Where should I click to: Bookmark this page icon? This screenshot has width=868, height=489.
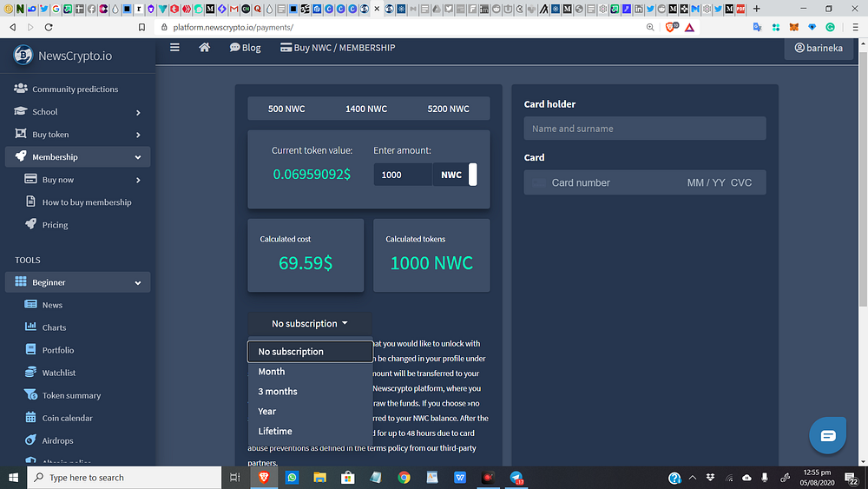tap(141, 27)
